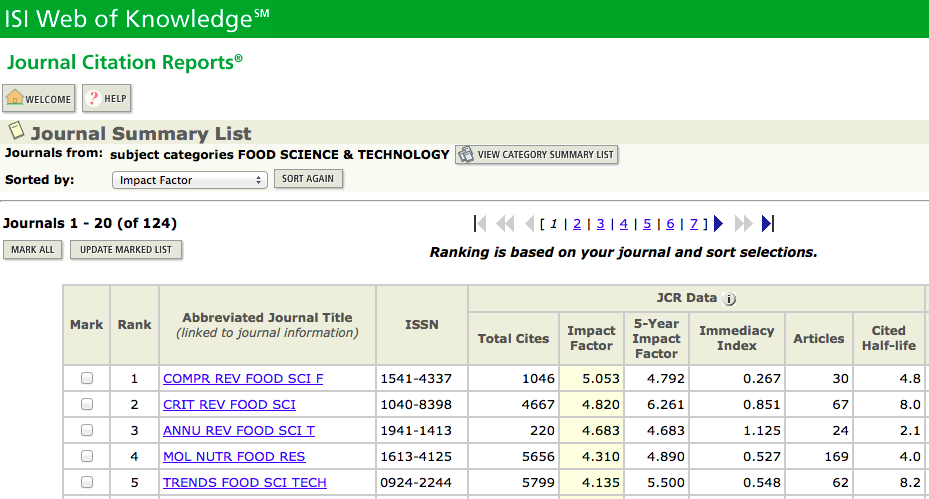929x499 pixels.
Task: Go to page 2 of results
Action: pos(577,224)
